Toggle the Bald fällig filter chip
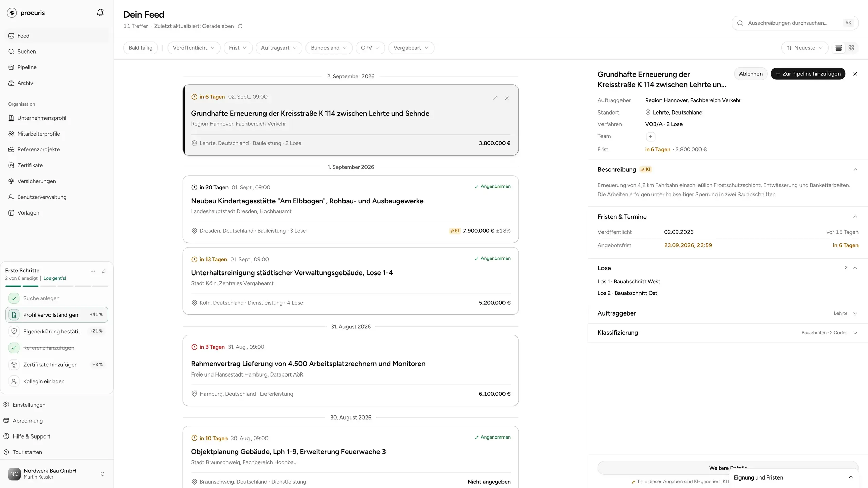Viewport: 868px width, 488px height. (x=140, y=48)
